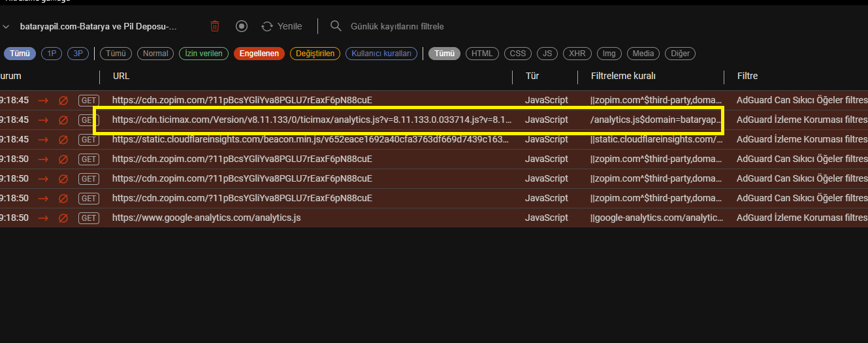Select the Tümü chip beside 1P
Image resolution: width=868 pixels, height=343 pixels.
(x=20, y=54)
